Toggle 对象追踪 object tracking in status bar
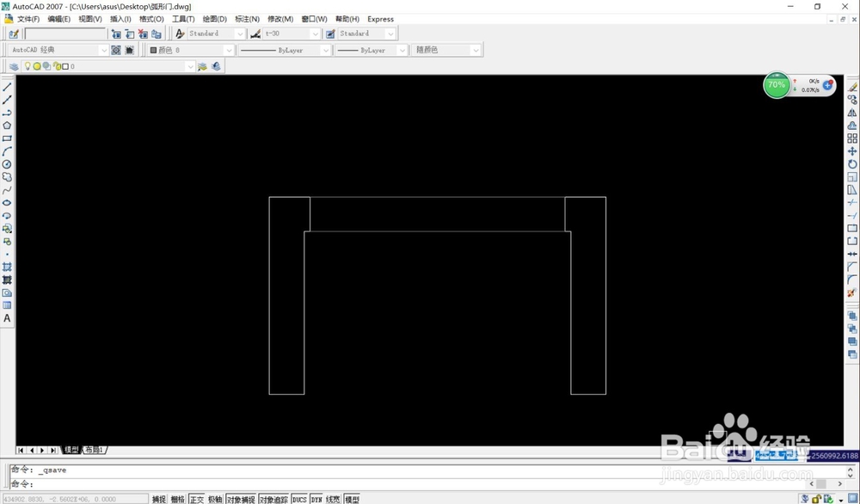The image size is (860, 504). click(273, 499)
